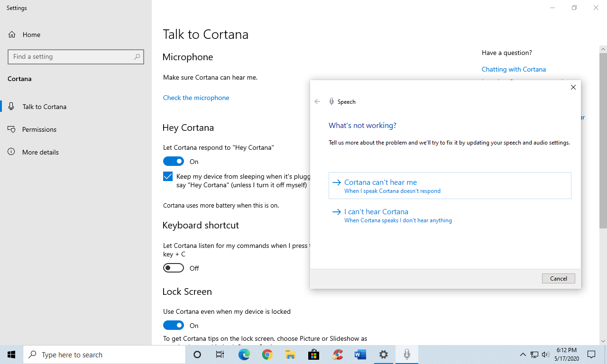Open CCleaner from taskbar
The image size is (607, 364).
pos(337,355)
